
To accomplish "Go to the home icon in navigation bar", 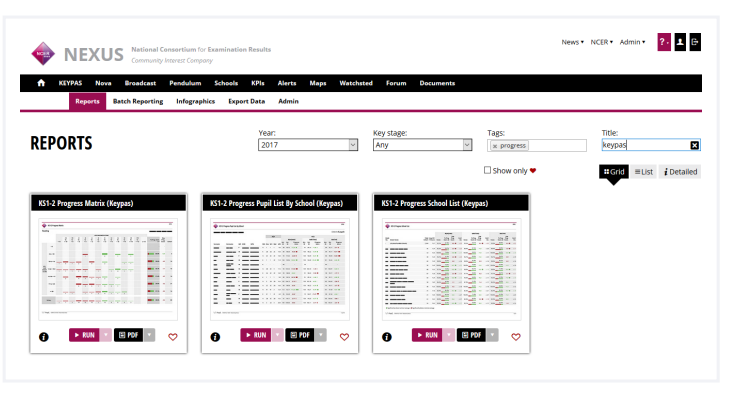I will (41, 83).
